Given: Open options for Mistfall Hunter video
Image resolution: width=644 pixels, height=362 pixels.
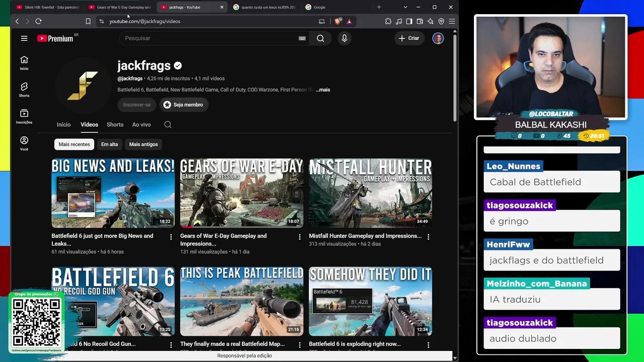Looking at the screenshot, I should coord(429,237).
